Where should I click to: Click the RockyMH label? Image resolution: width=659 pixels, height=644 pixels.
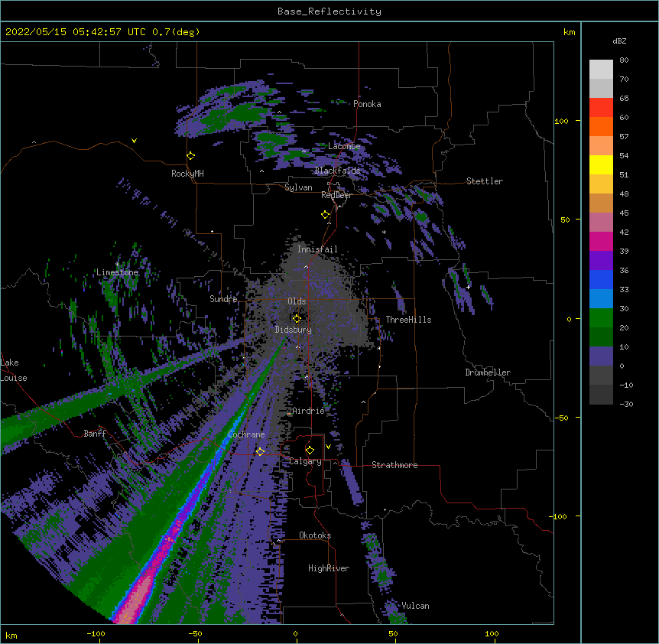[187, 174]
